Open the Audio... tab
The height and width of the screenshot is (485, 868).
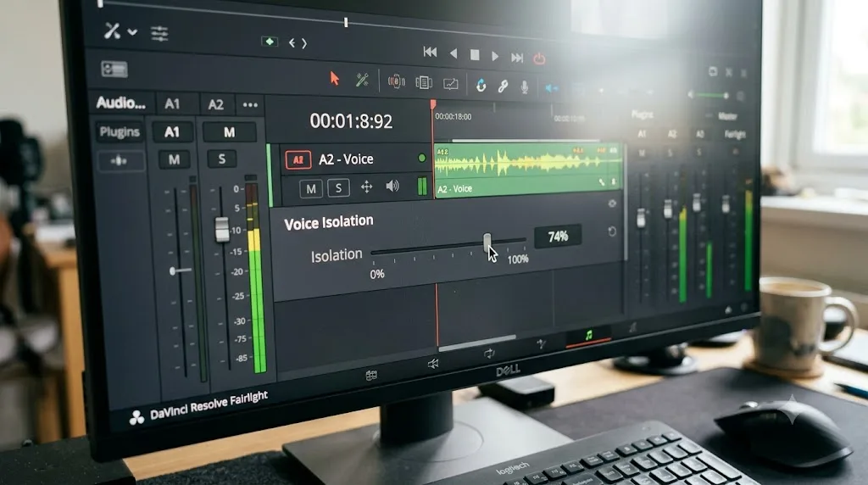click(x=120, y=103)
